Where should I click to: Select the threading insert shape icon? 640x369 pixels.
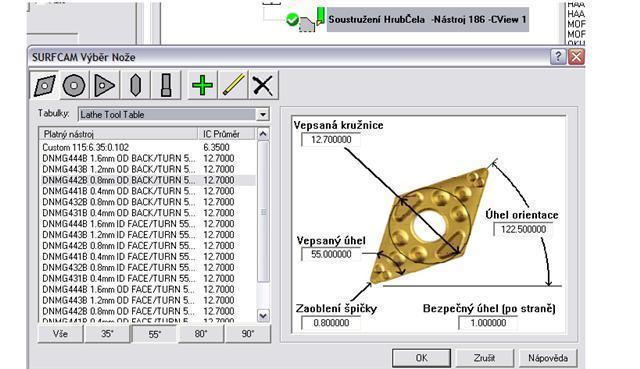coord(135,85)
